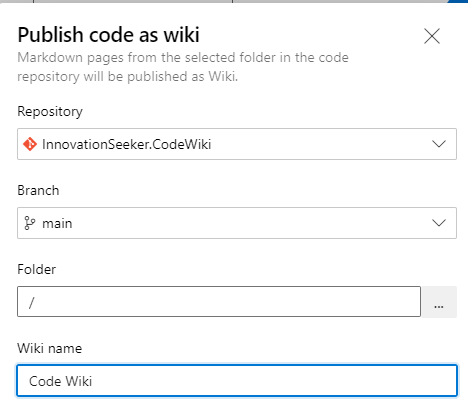Expand the Branch dropdown chevron

pos(439,223)
